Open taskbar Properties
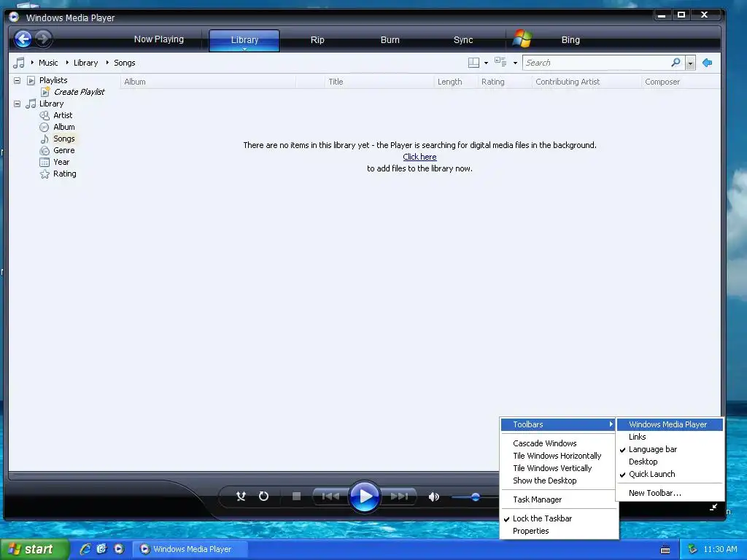 click(x=558, y=531)
